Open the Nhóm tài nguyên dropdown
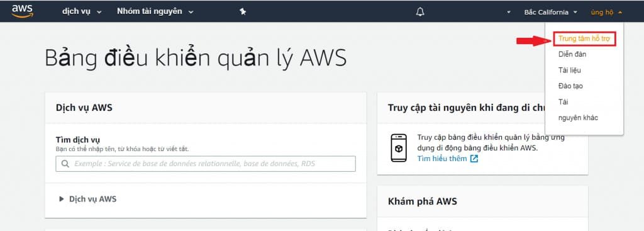This screenshot has height=231, width=644. 155,11
